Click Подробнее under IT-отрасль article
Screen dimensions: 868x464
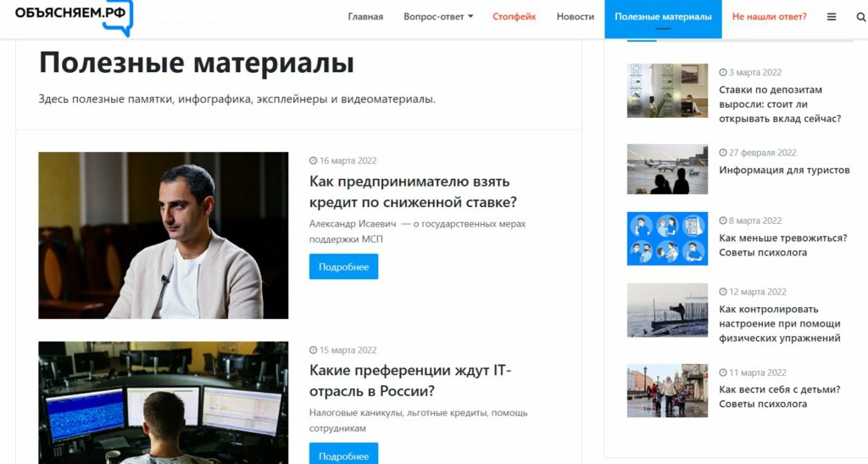click(x=344, y=454)
